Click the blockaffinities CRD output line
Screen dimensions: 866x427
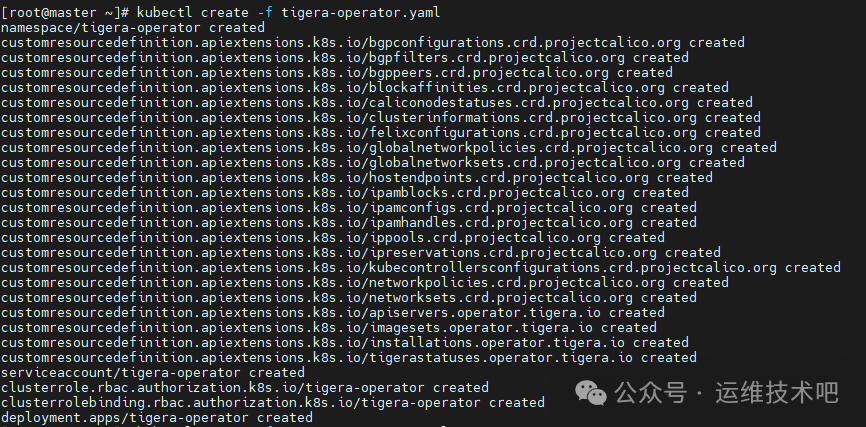point(364,87)
